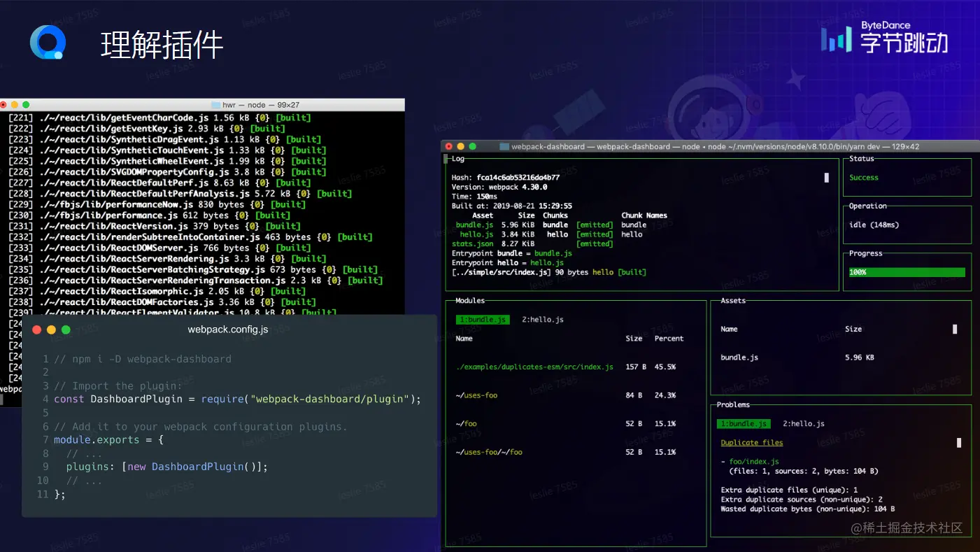Click the "plugins: [new DashboardPlugin()]" code line
The width and height of the screenshot is (980, 552).
(167, 467)
